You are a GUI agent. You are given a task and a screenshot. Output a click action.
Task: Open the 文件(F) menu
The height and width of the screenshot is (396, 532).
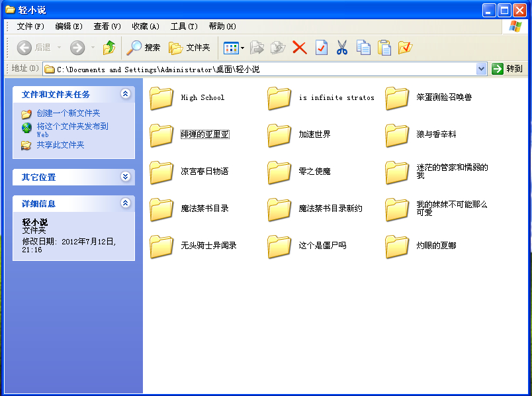tap(30, 26)
